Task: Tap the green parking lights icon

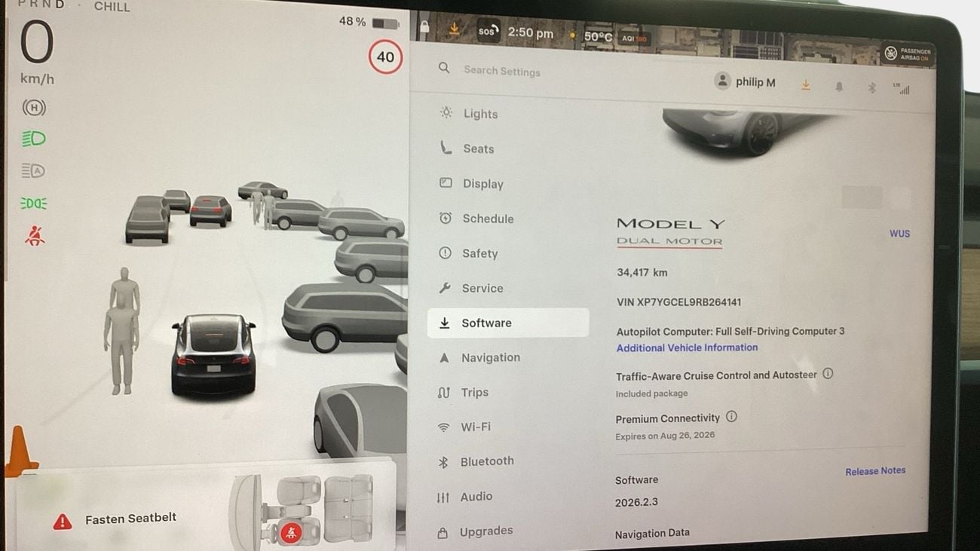Action: pyautogui.click(x=34, y=204)
